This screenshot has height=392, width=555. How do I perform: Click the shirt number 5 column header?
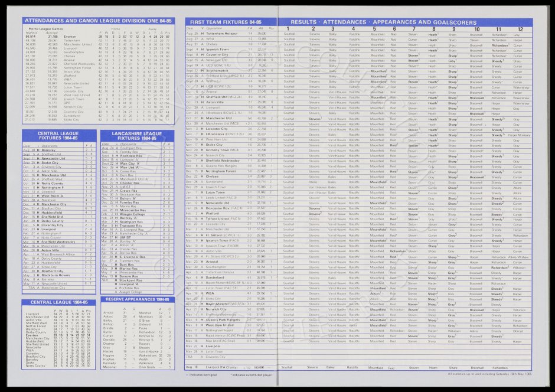coord(374,29)
